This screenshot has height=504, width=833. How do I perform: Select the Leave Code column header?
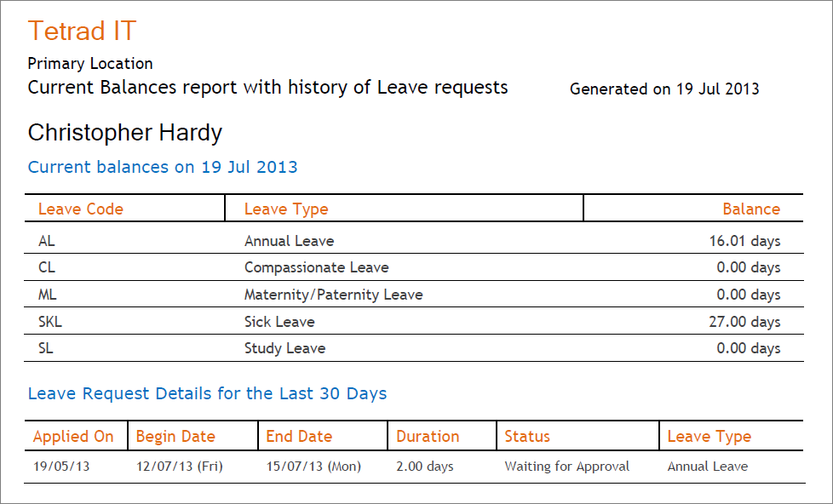[x=81, y=209]
